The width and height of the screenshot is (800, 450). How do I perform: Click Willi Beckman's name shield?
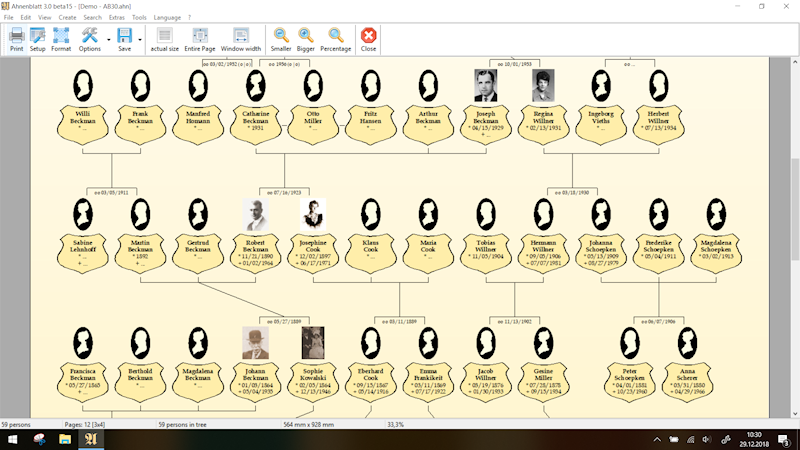[x=83, y=124]
